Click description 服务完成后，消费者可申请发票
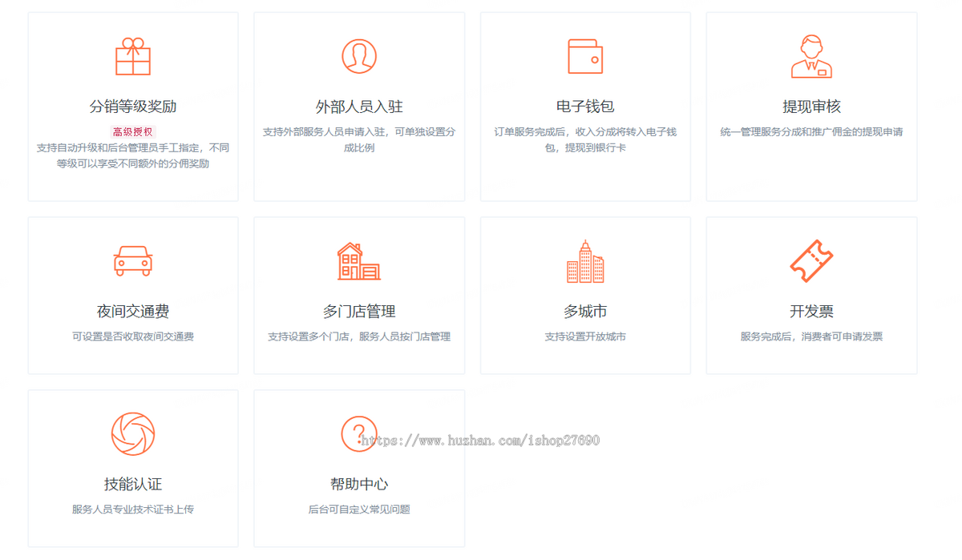 point(811,336)
